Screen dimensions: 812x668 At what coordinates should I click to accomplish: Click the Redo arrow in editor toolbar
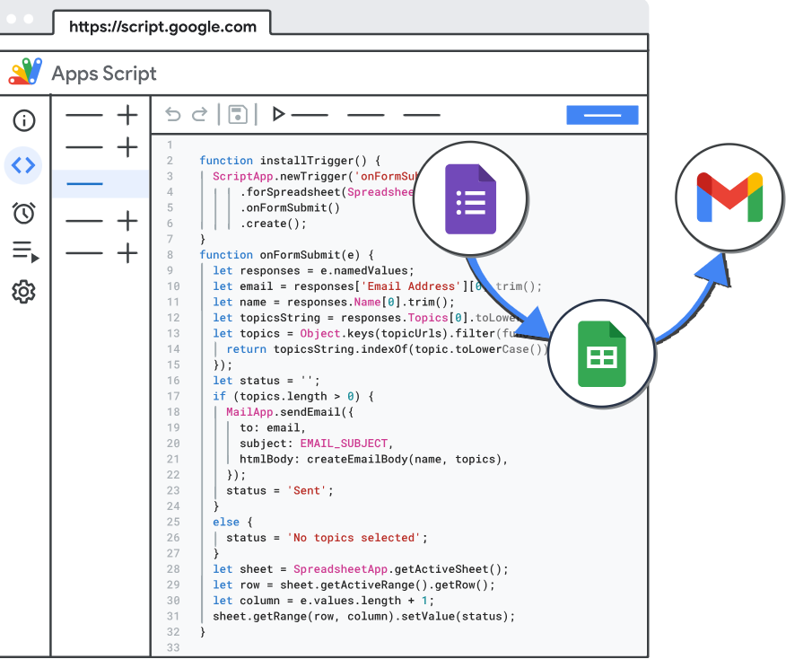tap(199, 114)
